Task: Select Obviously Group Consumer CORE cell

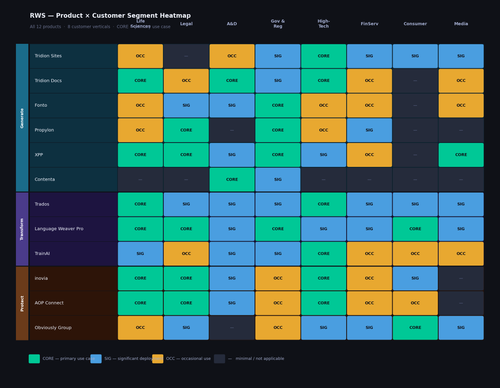Action: (x=415, y=328)
